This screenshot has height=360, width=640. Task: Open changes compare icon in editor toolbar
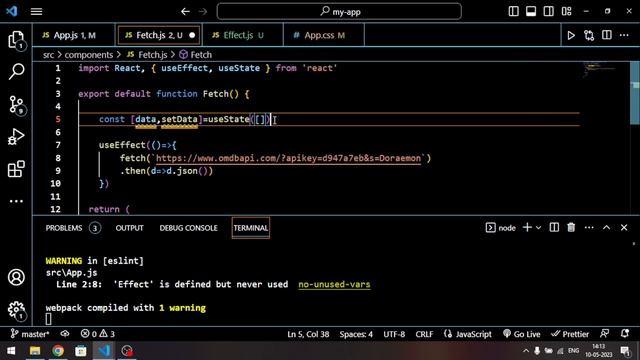tap(589, 36)
